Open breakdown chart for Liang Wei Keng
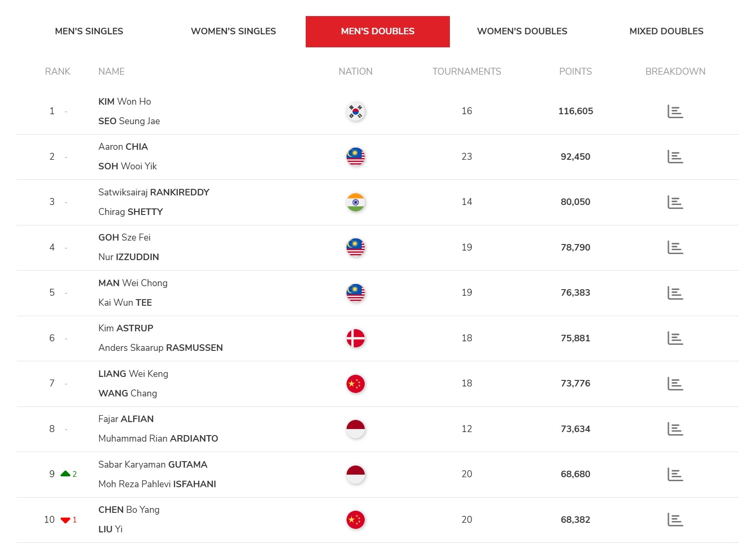 point(675,384)
